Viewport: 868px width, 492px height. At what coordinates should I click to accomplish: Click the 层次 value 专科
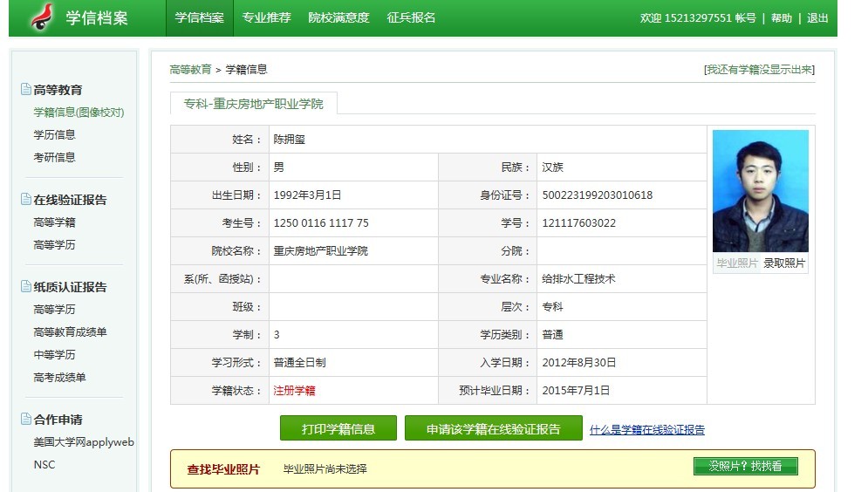[x=552, y=306]
